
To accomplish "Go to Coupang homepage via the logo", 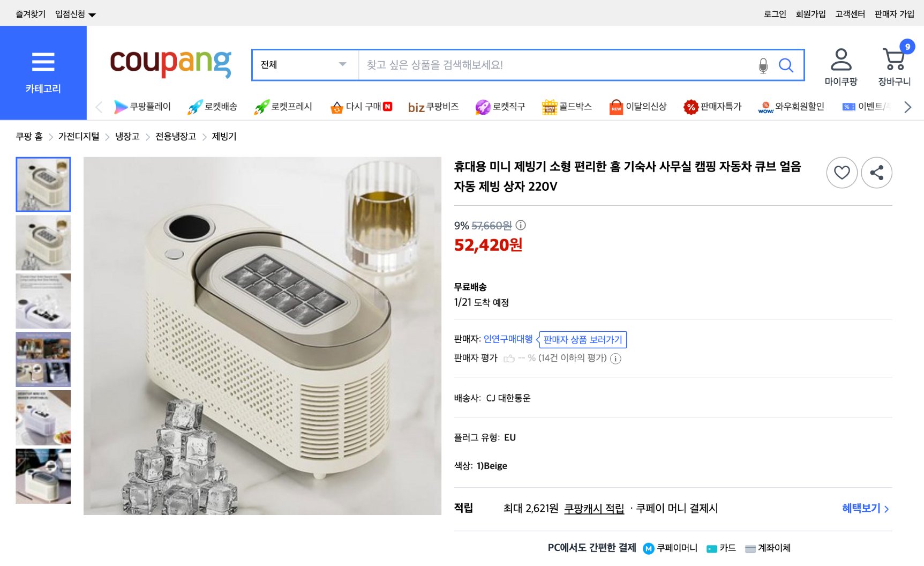I will tap(171, 63).
